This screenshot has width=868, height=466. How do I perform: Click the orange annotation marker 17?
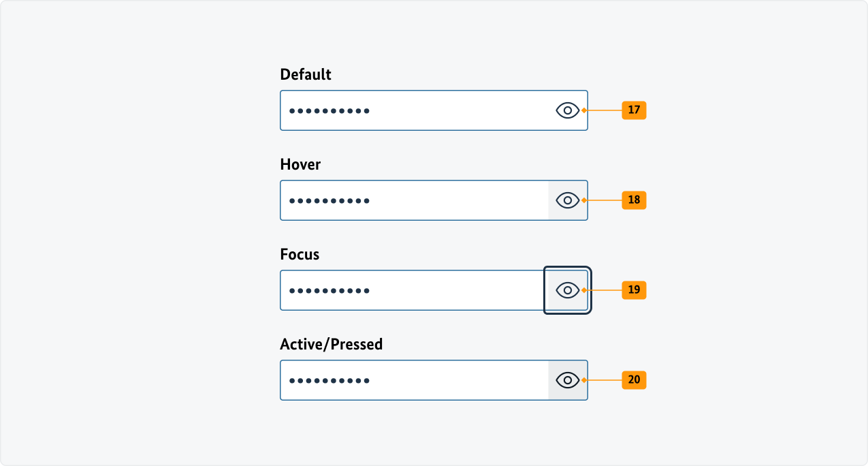pyautogui.click(x=632, y=110)
